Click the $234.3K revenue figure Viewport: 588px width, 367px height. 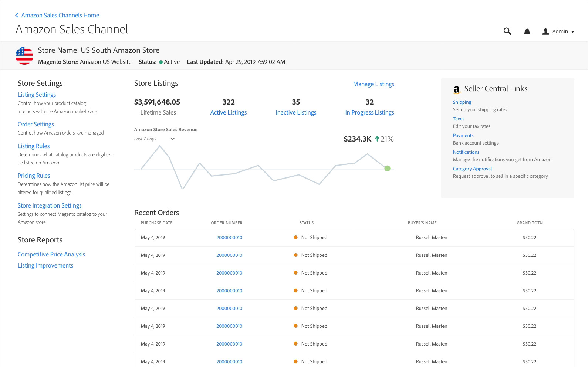coord(357,139)
